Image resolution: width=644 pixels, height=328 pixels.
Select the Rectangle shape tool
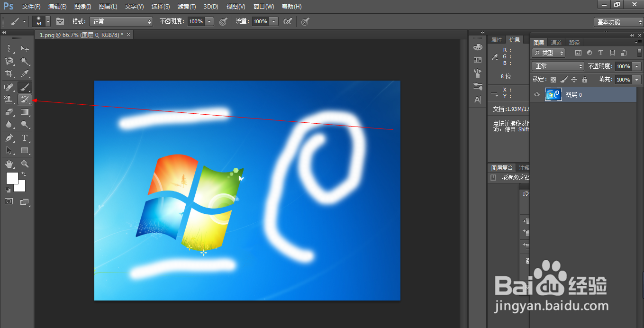25,150
